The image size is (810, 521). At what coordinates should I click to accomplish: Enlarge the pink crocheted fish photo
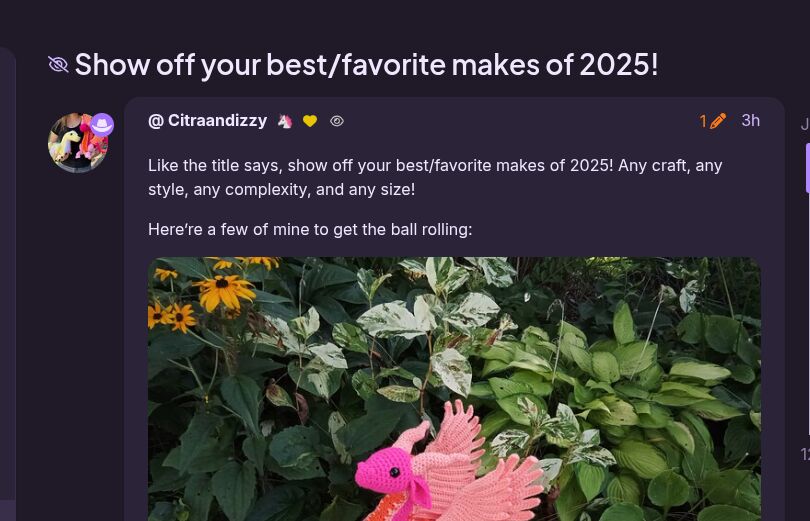(x=454, y=389)
